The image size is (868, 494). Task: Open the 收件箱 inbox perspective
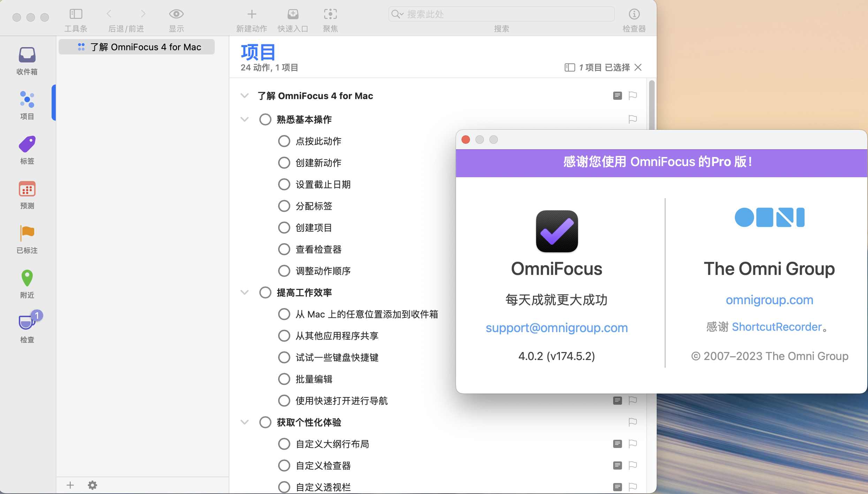27,61
